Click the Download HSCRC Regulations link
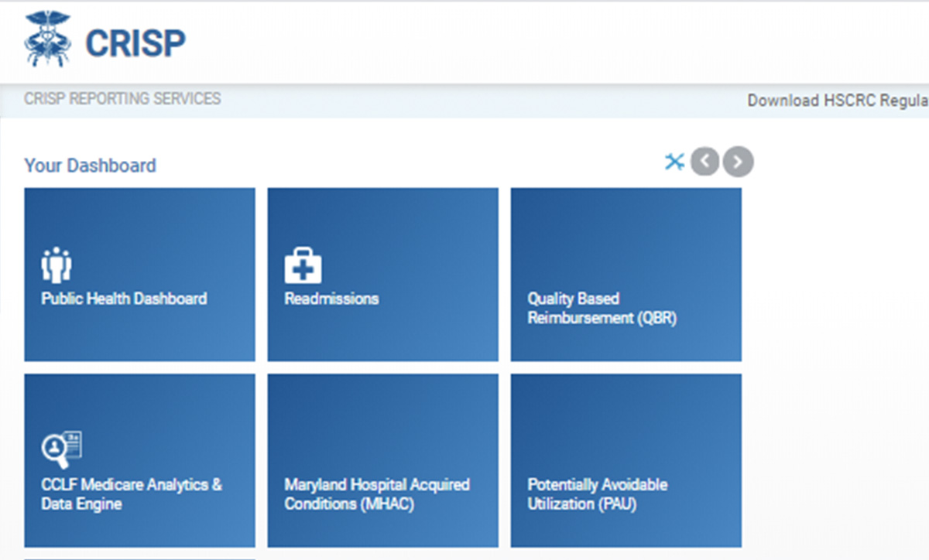This screenshot has width=929, height=560. [x=838, y=101]
